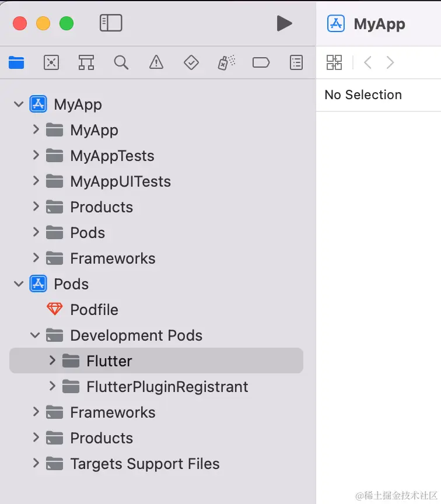Go forward in editor history
This screenshot has width=441, height=504.
[390, 62]
